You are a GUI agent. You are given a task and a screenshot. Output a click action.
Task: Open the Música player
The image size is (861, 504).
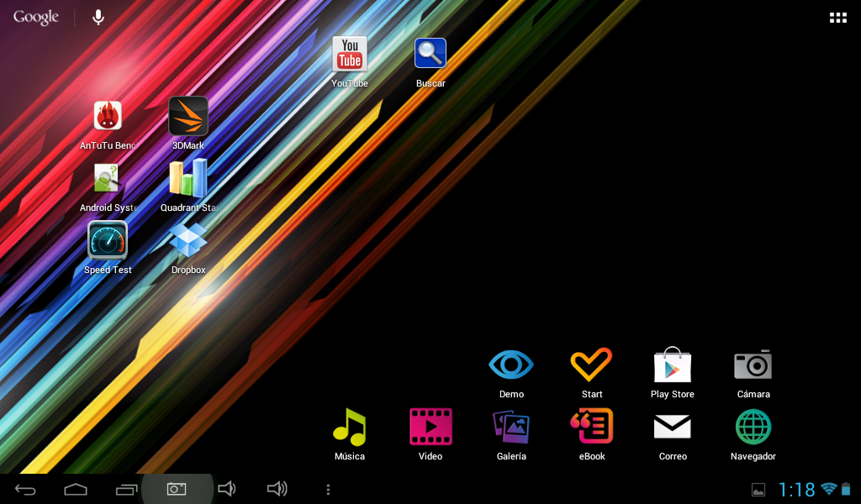point(350,428)
